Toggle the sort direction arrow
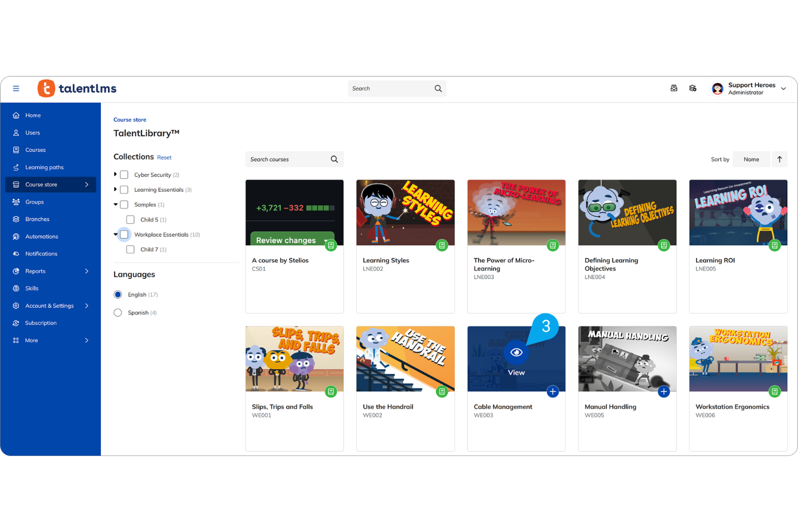Image resolution: width=798 pixels, height=532 pixels. [780, 160]
